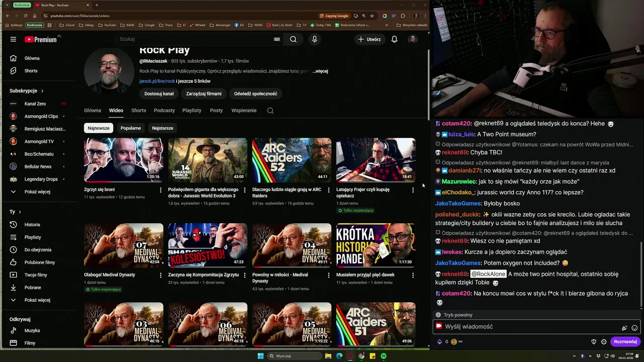
Task: Click 'Zapytaj Google' in address bar
Action: point(334,16)
